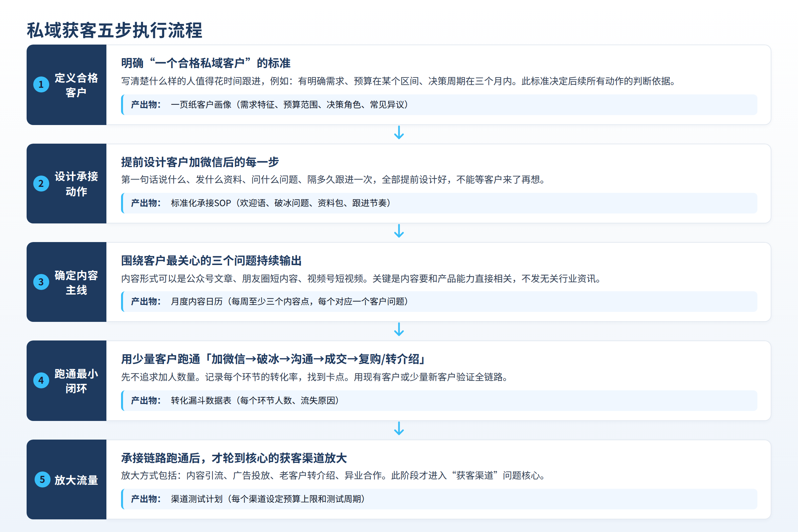Click the label 跑通最小闭环
Viewport: 798px width, 532px height.
(76, 381)
